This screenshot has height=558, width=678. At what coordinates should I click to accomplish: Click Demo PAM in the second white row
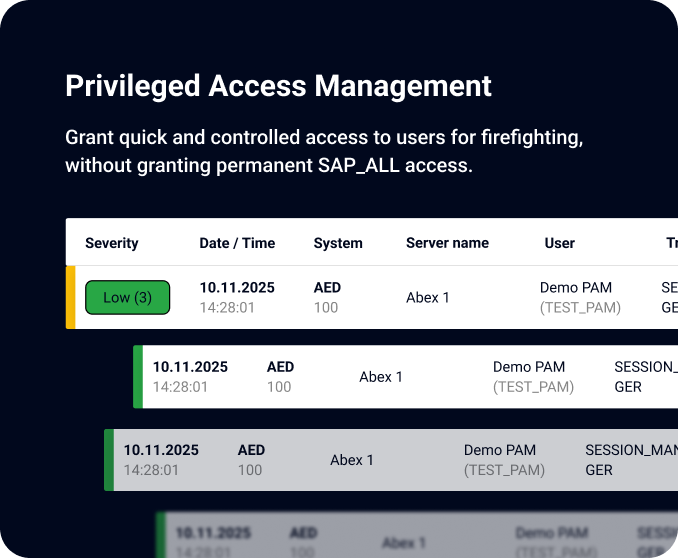tap(529, 367)
